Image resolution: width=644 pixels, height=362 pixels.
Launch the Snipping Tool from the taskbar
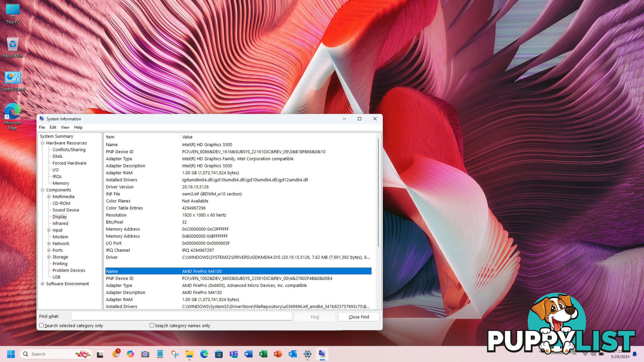tap(175, 354)
